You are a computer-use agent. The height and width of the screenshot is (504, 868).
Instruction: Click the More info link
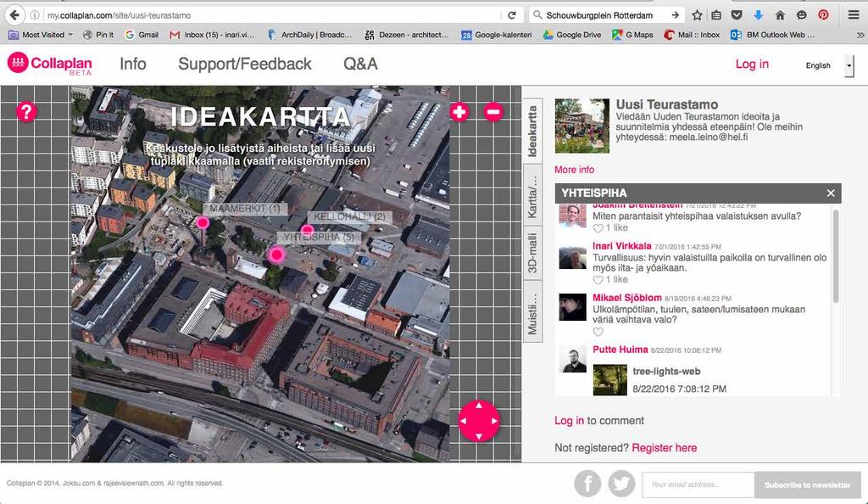click(x=574, y=170)
